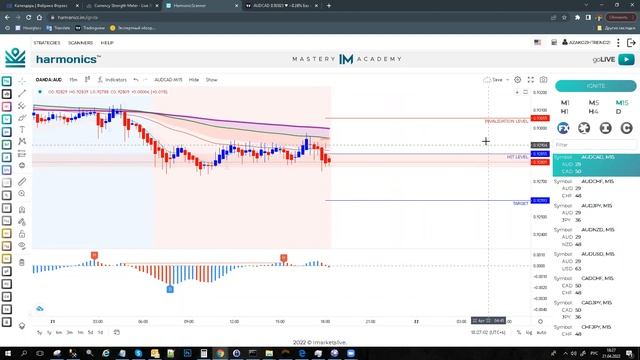Select the indices market round icon
The width and height of the screenshot is (640, 360).
tap(605, 128)
